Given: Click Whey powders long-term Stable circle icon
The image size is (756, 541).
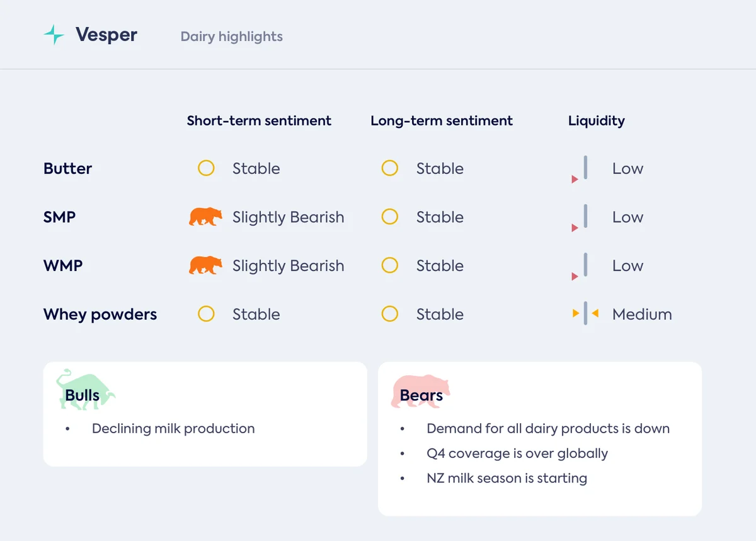Looking at the screenshot, I should (390, 314).
